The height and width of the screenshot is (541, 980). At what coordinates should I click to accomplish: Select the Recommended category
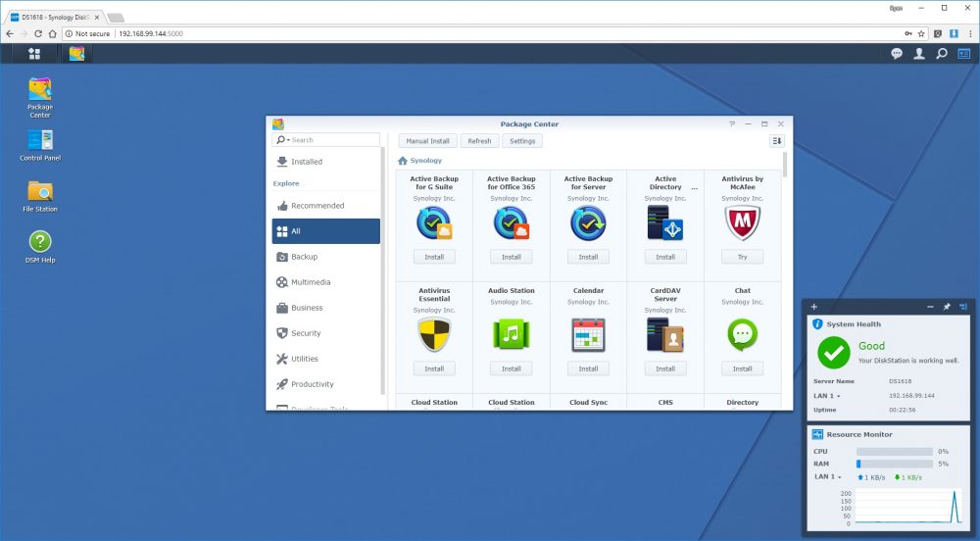click(326, 206)
